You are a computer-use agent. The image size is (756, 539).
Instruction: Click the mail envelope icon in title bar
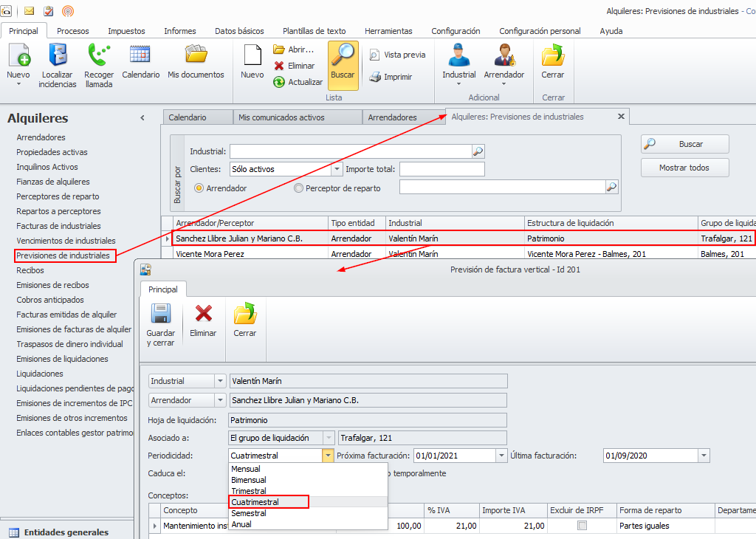point(30,10)
